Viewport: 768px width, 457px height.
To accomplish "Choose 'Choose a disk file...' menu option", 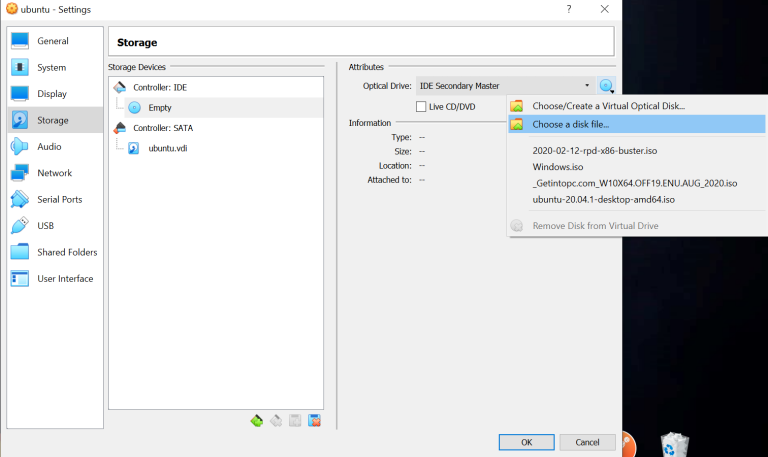I will click(x=570, y=125).
